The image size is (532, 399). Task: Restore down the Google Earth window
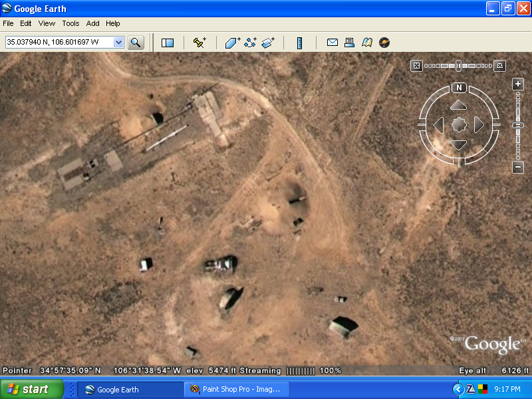point(508,9)
